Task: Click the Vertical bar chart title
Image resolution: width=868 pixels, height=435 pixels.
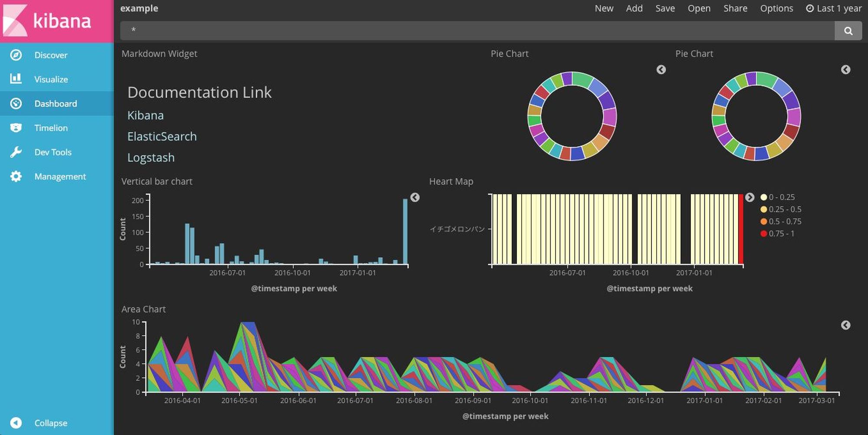Action: 157,182
